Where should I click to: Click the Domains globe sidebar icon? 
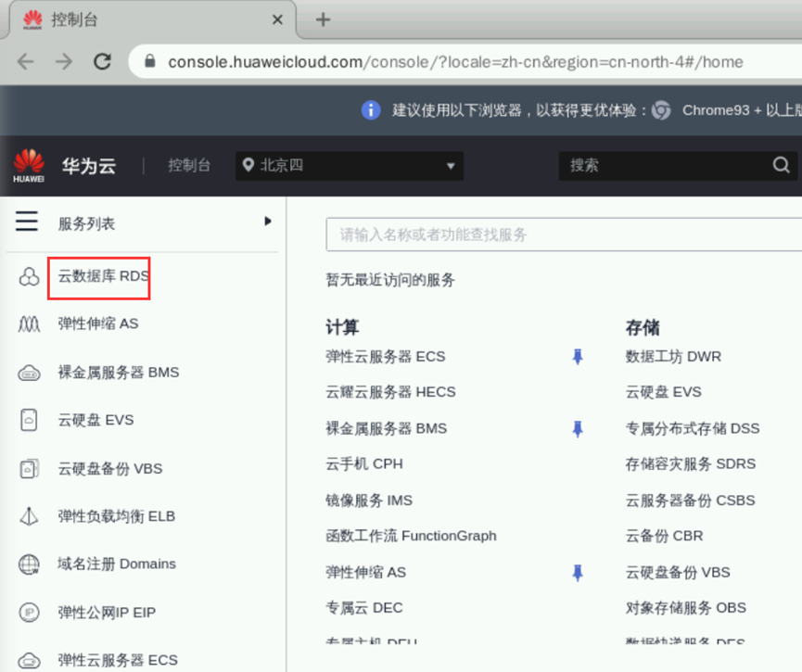coord(29,564)
